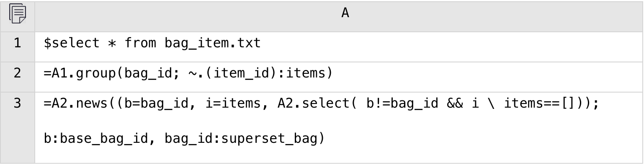Select row 1 header

tap(17, 43)
